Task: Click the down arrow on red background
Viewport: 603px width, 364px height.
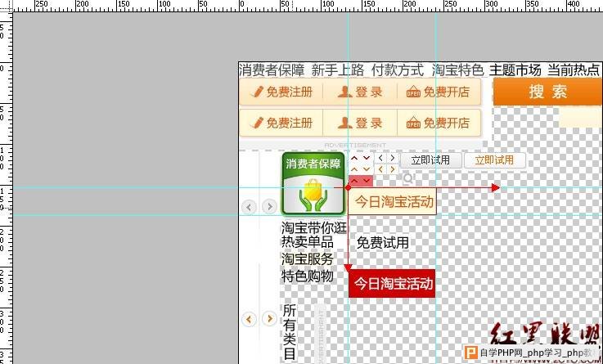Action: point(367,181)
